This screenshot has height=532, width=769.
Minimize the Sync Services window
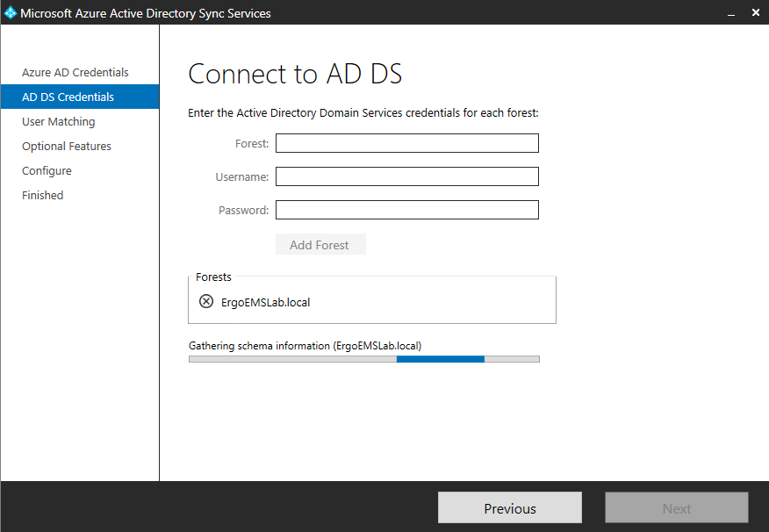(730, 12)
